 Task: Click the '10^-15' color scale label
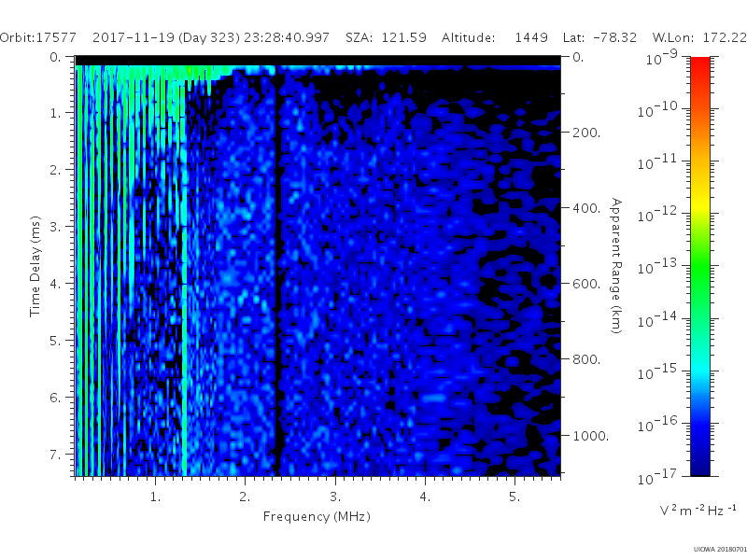click(657, 371)
